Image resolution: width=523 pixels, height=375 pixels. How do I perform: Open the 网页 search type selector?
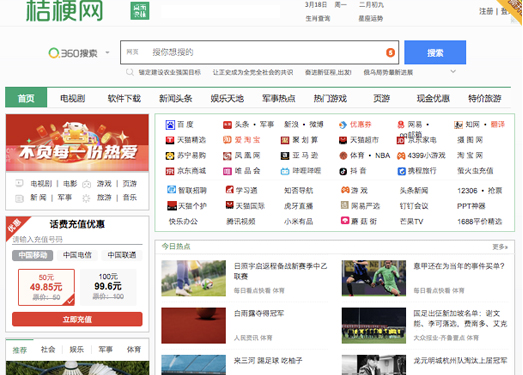[132, 52]
